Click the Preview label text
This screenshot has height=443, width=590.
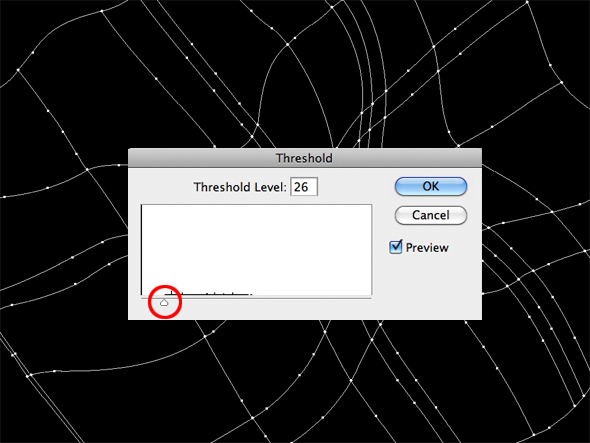pos(427,248)
